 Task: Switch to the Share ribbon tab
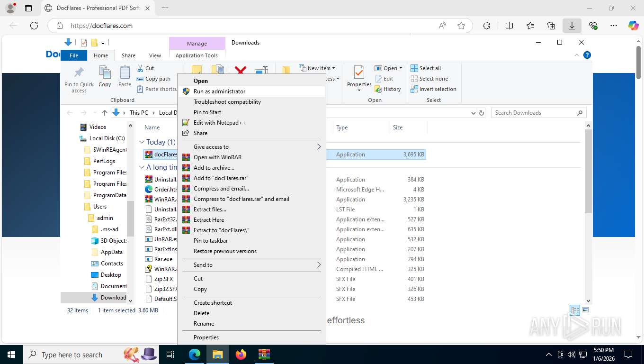point(128,55)
